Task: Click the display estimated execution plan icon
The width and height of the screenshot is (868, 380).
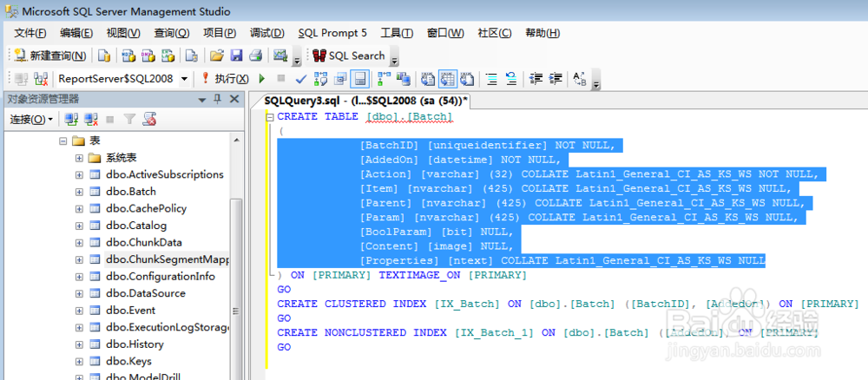Action: click(x=321, y=79)
